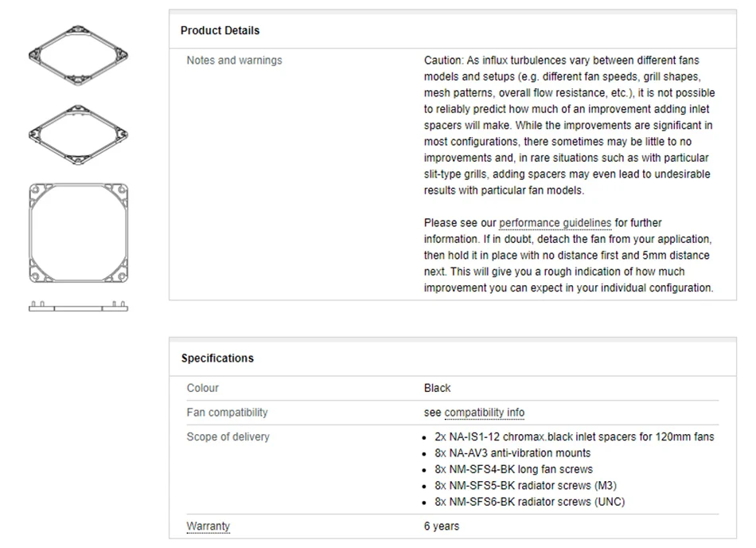
Task: Click the Black colour value
Action: [x=437, y=388]
